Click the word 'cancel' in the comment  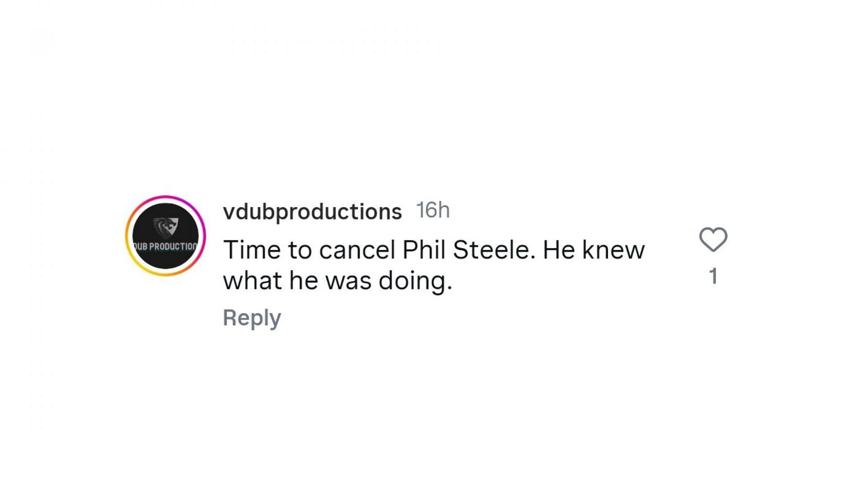[357, 250]
